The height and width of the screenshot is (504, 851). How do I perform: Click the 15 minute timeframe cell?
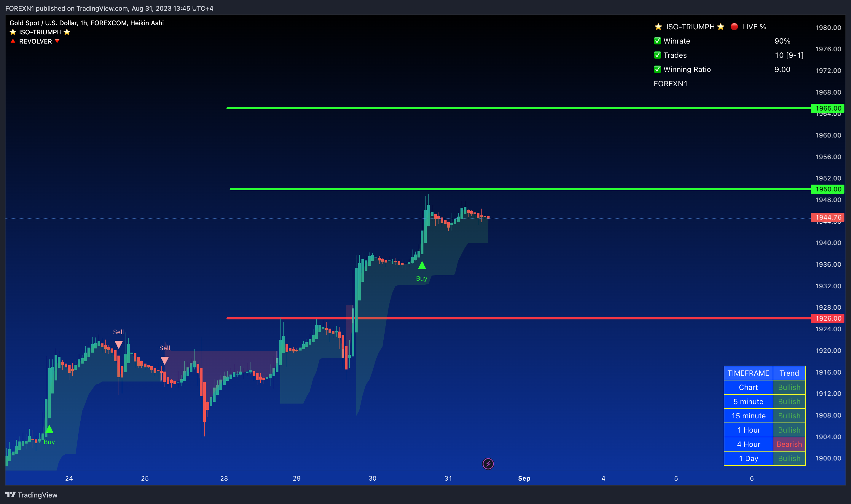(x=748, y=416)
